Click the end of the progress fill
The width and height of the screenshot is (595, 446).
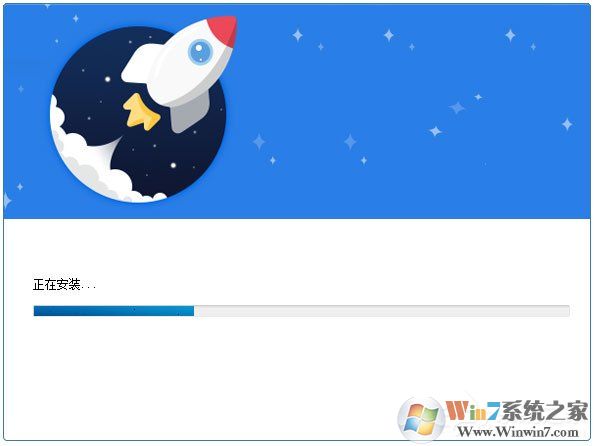(x=193, y=311)
